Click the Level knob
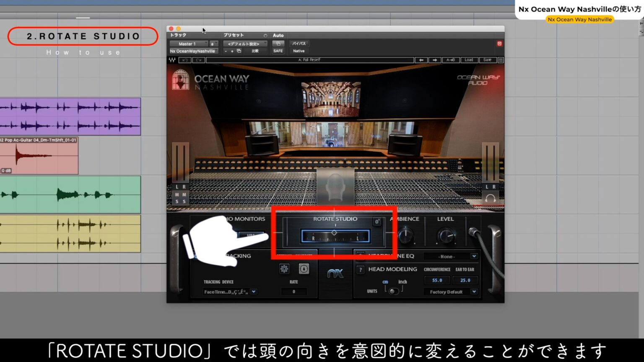The image size is (644, 362). [x=446, y=236]
